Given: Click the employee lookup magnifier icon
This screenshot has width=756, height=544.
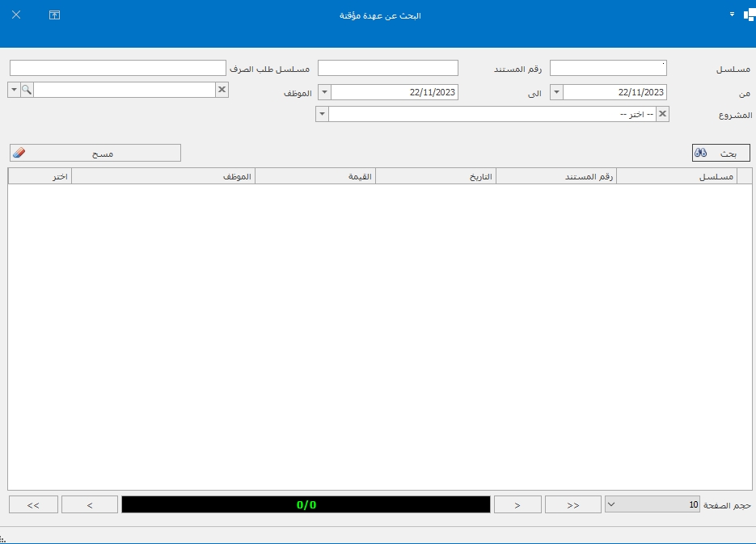Looking at the screenshot, I should click(27, 90).
